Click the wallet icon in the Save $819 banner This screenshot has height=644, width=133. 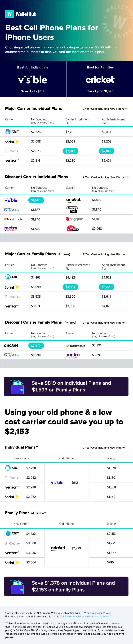17,387
